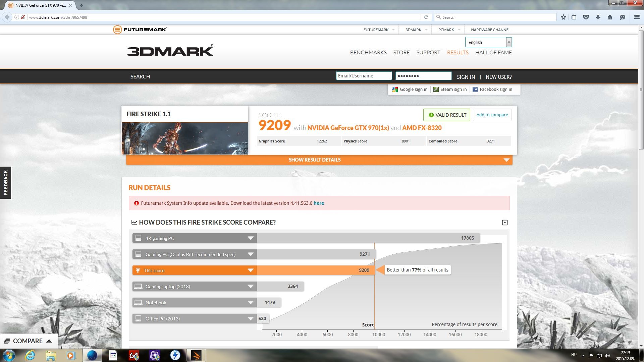Screen dimensions: 644x362
Task: Open the chat bubble icon in the toolbar
Action: pos(623,17)
